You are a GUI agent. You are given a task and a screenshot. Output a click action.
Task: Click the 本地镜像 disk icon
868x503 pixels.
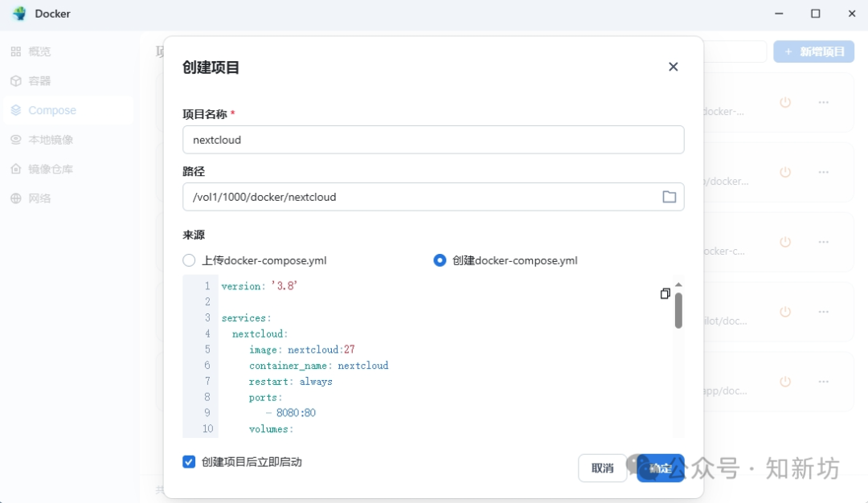pyautogui.click(x=16, y=140)
